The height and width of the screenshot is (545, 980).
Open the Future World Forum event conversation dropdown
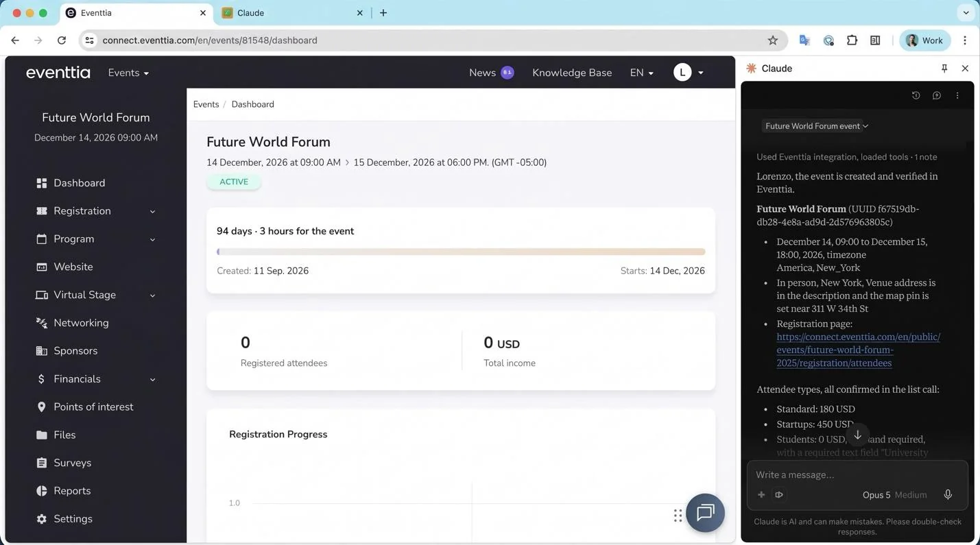816,126
